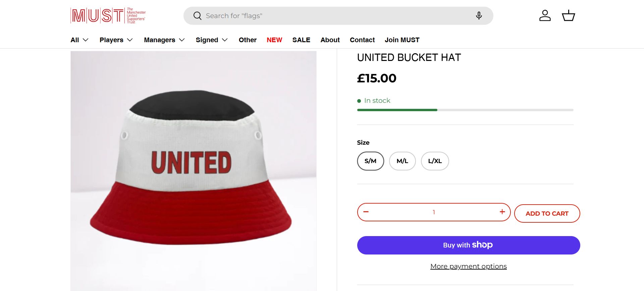Expand the All menu dropdown
Image resolution: width=644 pixels, height=291 pixels.
tap(79, 40)
